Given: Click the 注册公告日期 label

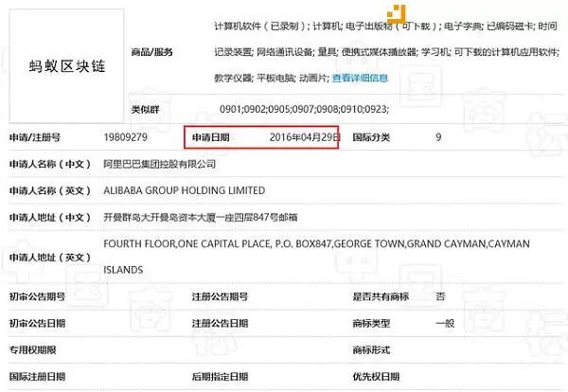Looking at the screenshot, I should [x=220, y=323].
